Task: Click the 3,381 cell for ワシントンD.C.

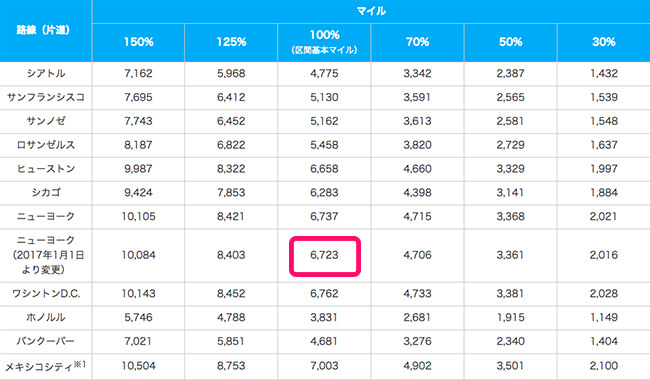Action: click(510, 294)
